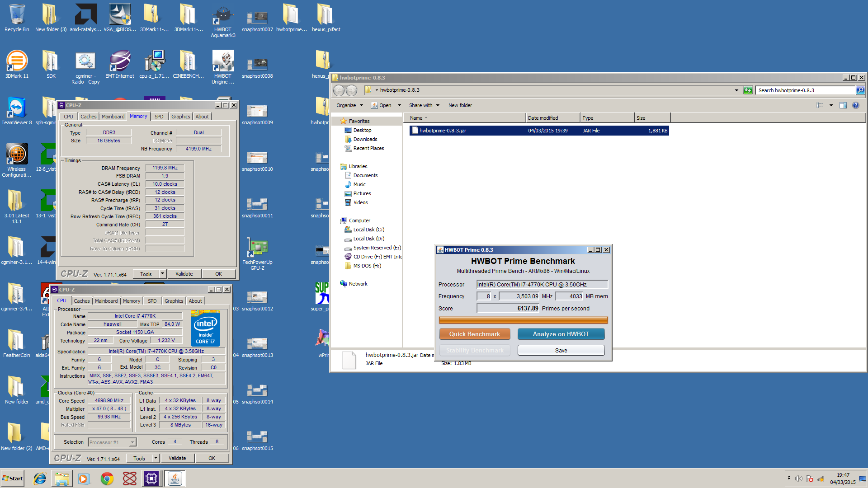Screen dimensions: 868x488
Task: Switch to the Memory tab in the lower CPU-Z window
Action: (132, 301)
